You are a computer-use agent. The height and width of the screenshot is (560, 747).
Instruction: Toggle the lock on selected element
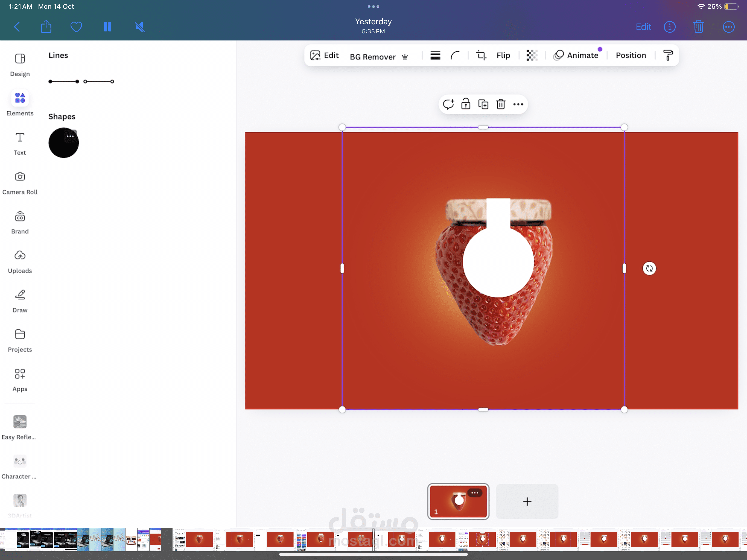click(x=466, y=104)
